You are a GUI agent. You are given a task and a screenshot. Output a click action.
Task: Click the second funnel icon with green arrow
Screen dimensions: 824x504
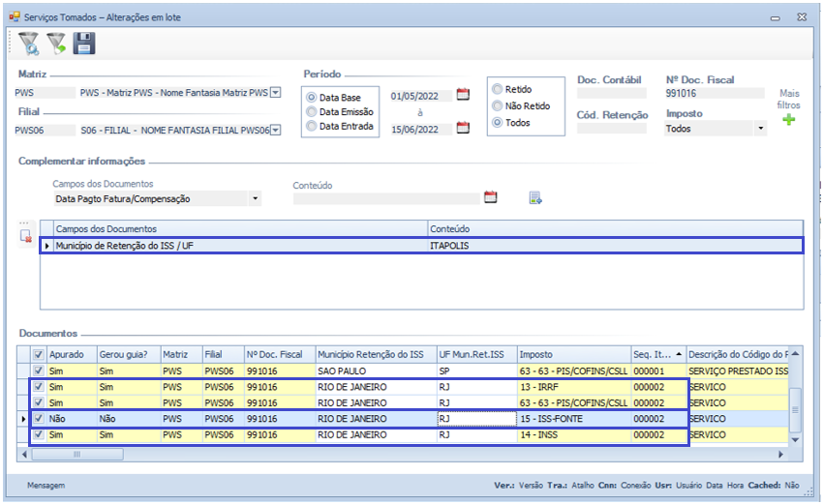click(x=57, y=43)
